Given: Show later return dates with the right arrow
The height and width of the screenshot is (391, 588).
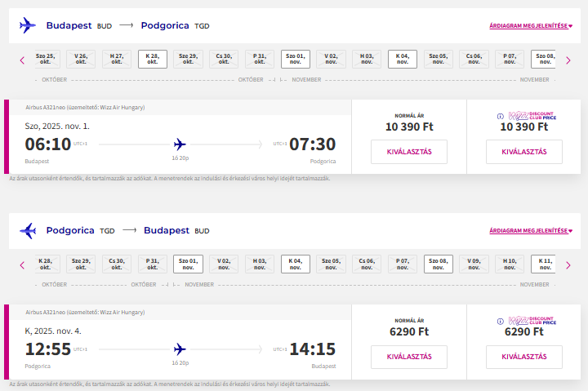Looking at the screenshot, I should pos(568,264).
